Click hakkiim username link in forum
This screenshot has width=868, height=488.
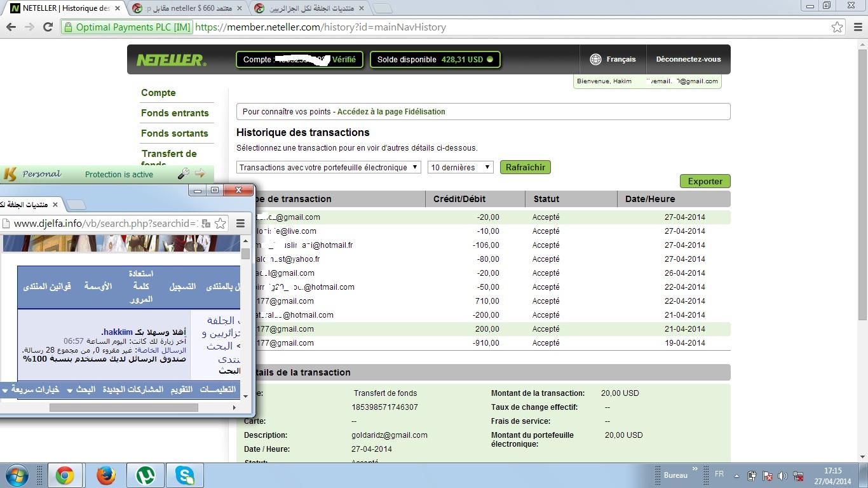pyautogui.click(x=117, y=332)
